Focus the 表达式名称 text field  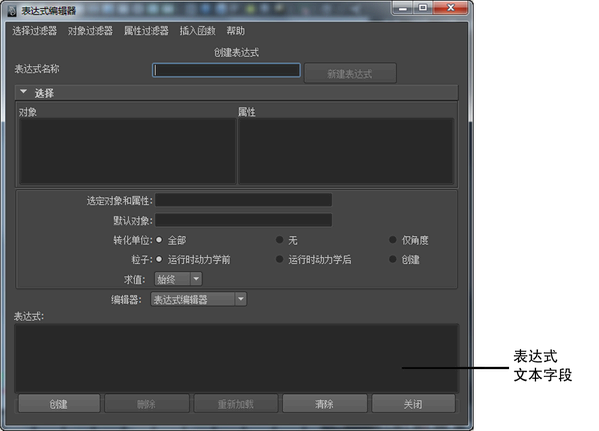pyautogui.click(x=226, y=70)
